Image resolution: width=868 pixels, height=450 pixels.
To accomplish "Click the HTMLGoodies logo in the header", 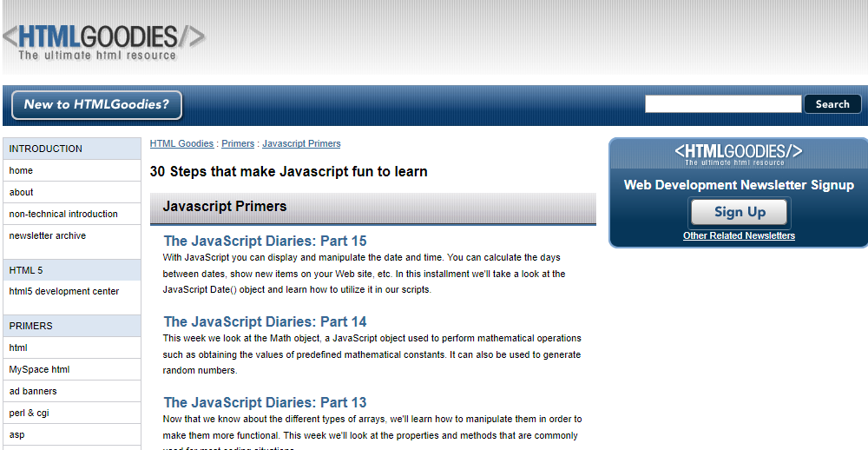I will [x=104, y=42].
